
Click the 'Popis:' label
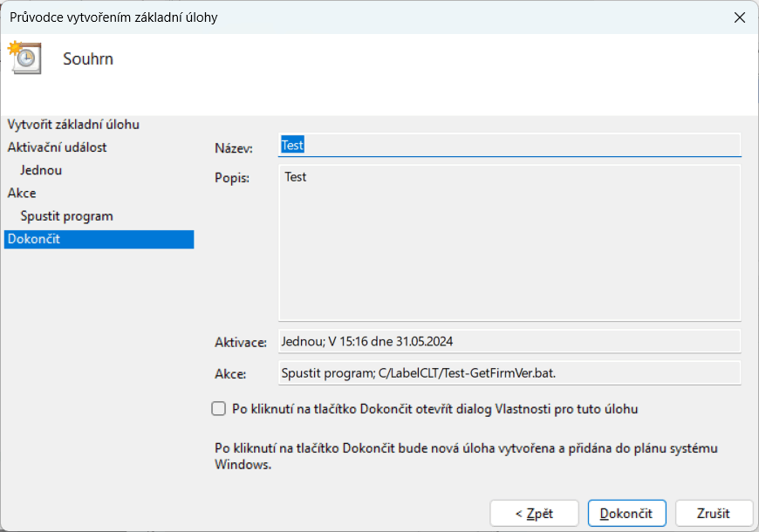click(232, 179)
